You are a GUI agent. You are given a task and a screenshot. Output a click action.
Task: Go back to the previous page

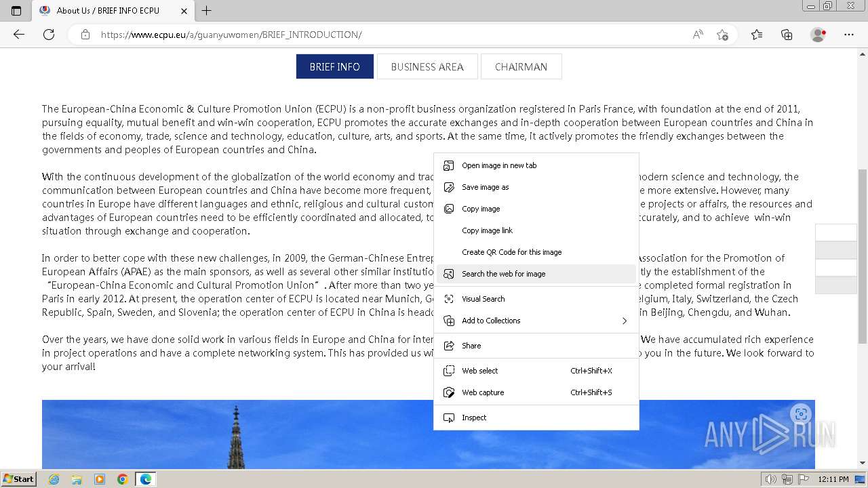tap(19, 35)
